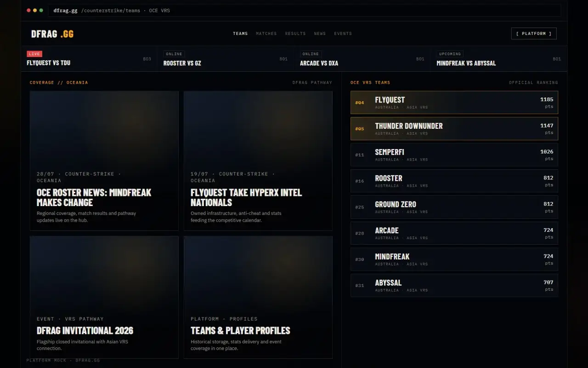
Task: Click the yellow window dot
Action: (35, 10)
